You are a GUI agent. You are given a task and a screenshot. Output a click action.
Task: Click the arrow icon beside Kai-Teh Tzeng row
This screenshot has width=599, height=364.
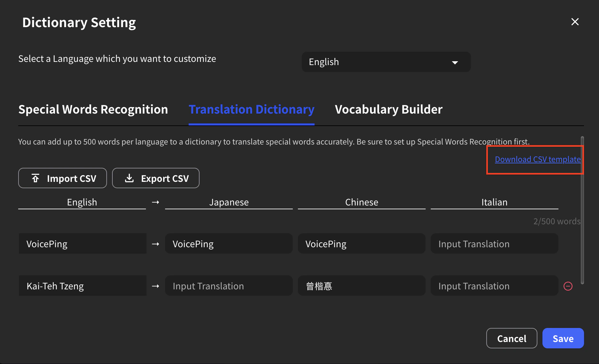[155, 286]
